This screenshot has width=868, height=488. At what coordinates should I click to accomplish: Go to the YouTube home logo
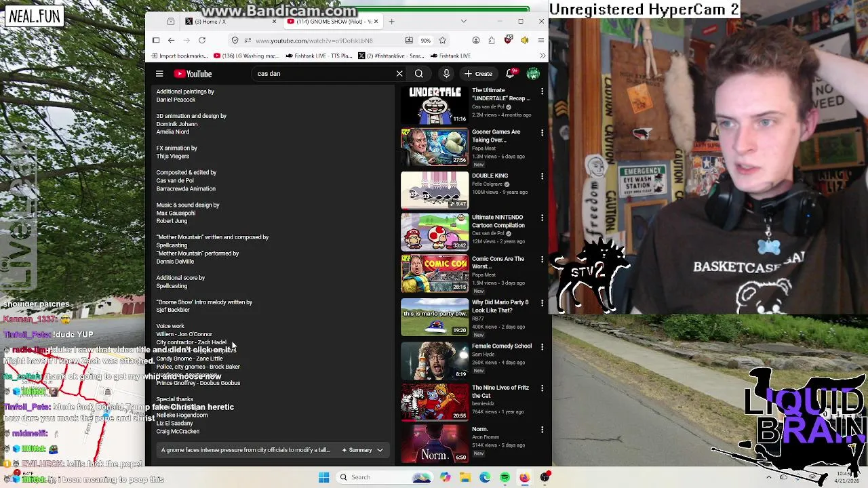pos(193,74)
